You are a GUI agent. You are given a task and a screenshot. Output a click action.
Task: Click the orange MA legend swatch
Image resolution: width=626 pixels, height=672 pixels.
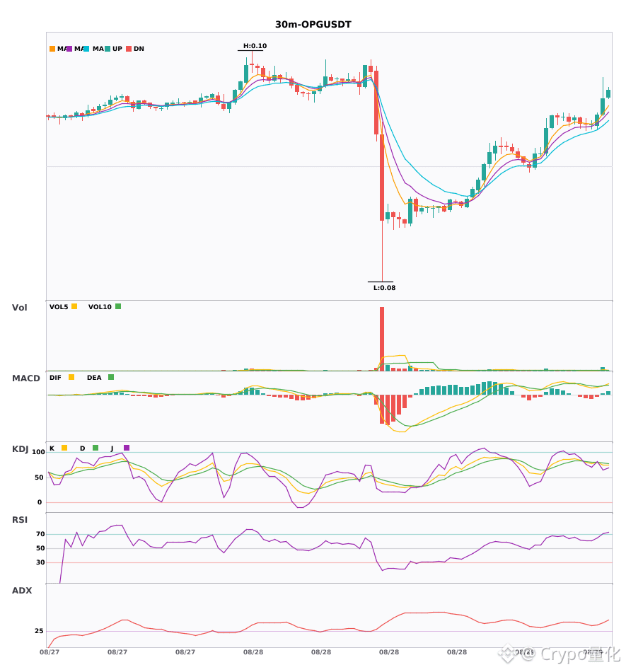[x=52, y=49]
